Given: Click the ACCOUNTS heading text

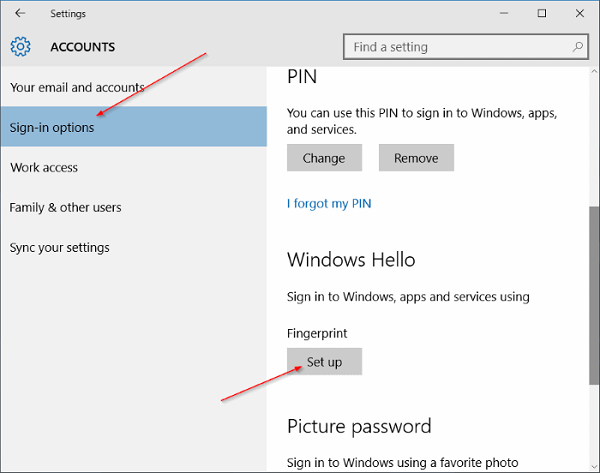Looking at the screenshot, I should 82,47.
